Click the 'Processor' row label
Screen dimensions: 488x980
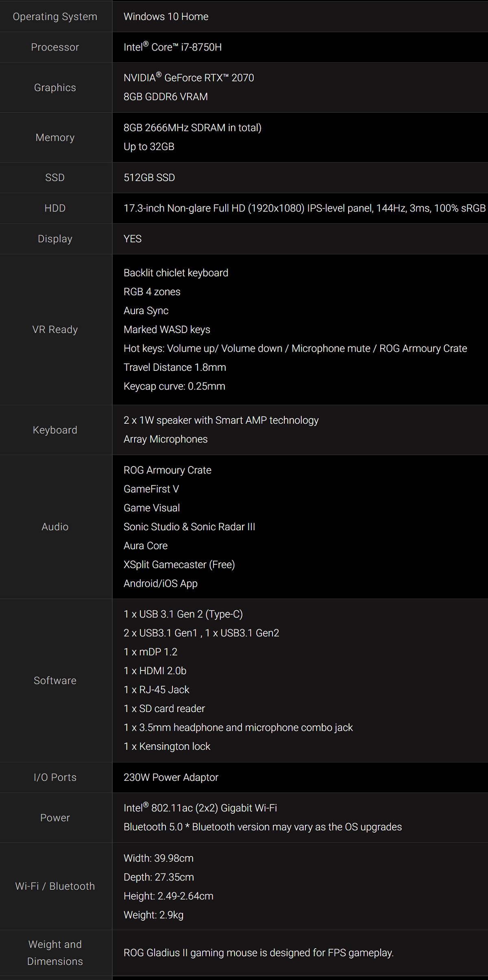tap(55, 47)
